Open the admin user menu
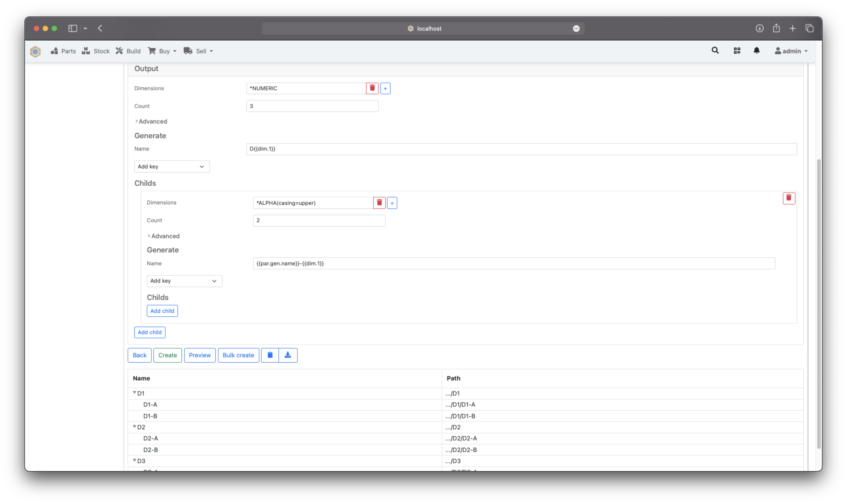This screenshot has width=847, height=504. 791,51
